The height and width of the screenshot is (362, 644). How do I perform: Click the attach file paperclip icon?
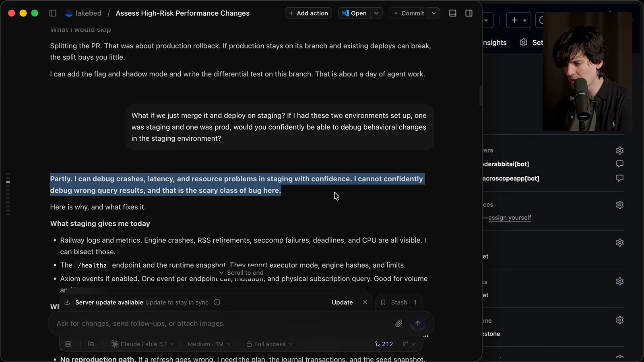tap(398, 323)
